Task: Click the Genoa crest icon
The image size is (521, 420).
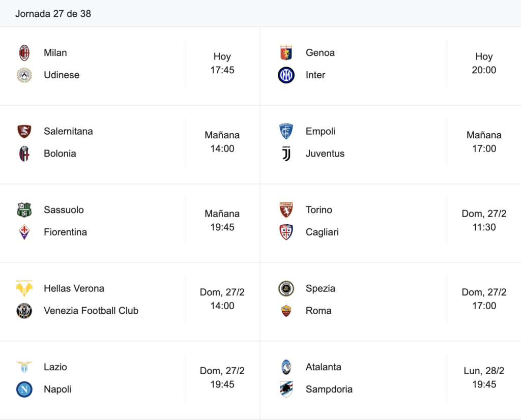Action: 286,53
